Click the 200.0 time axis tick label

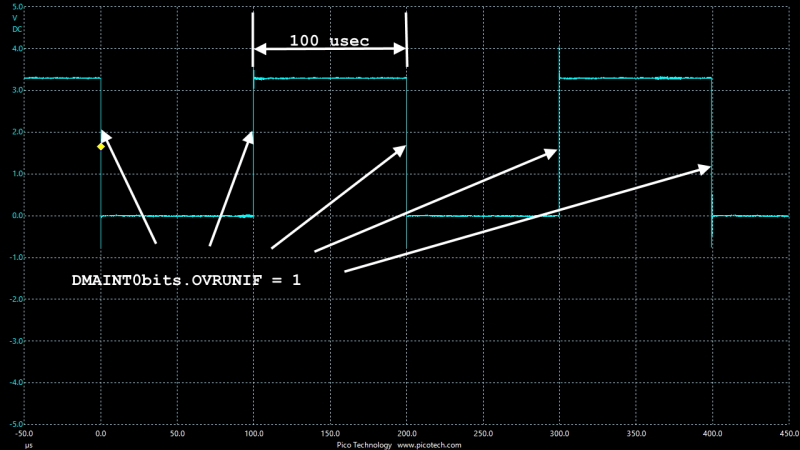coord(406,435)
